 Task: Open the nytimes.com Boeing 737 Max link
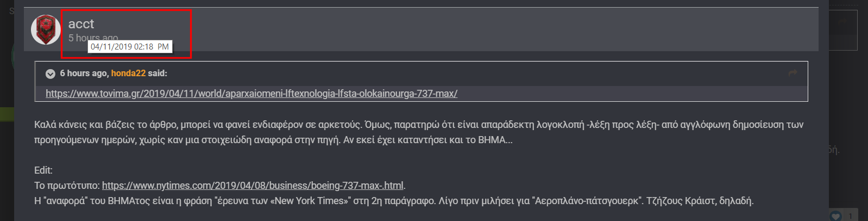point(253,186)
